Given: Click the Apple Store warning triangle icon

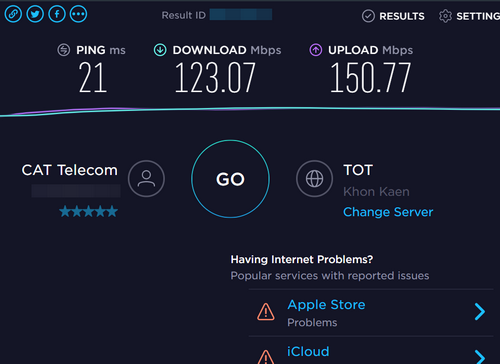Looking at the screenshot, I should (x=266, y=312).
